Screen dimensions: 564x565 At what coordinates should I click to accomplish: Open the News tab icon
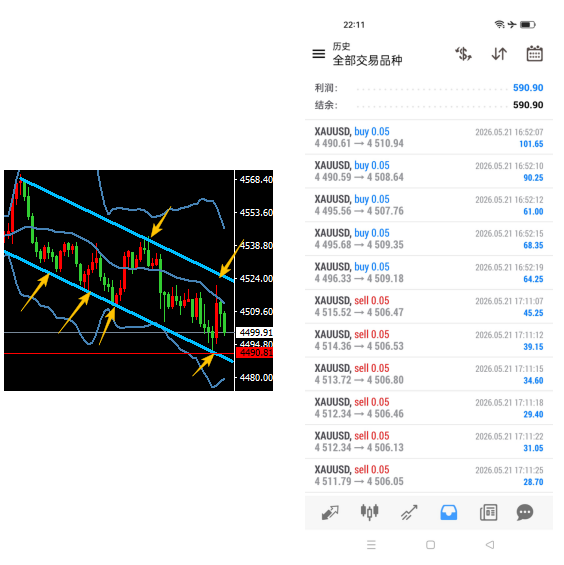coord(488,512)
